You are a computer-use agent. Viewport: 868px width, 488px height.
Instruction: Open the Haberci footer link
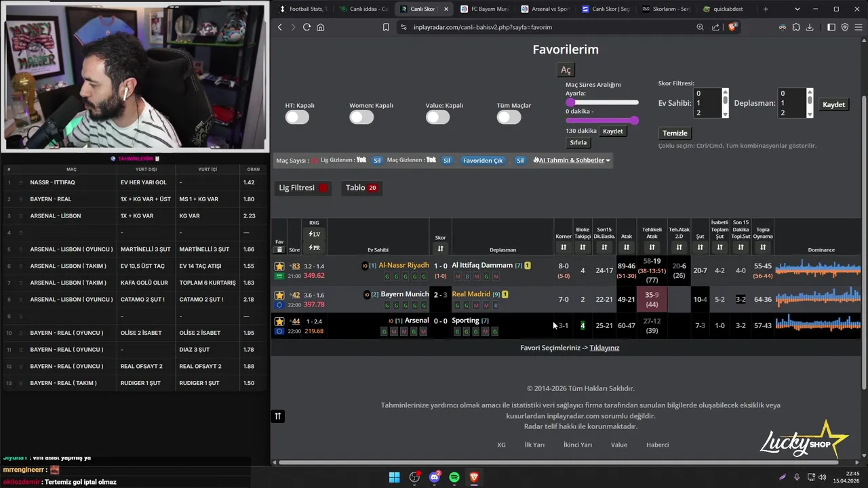(x=657, y=445)
